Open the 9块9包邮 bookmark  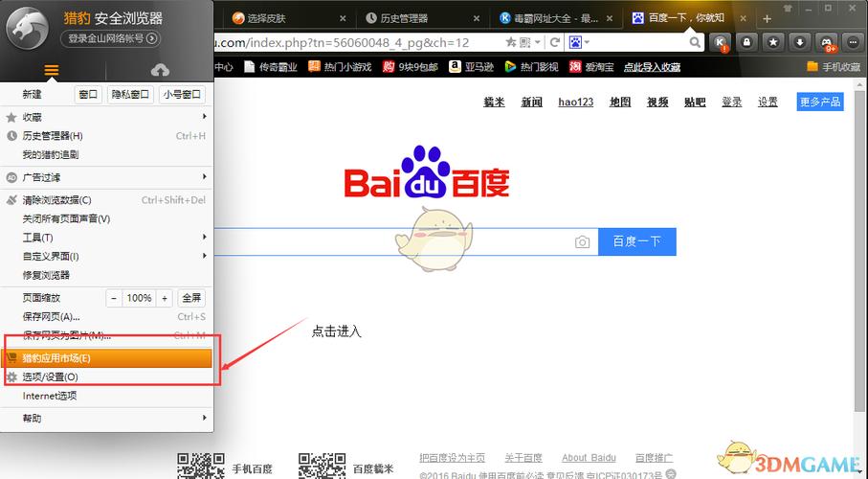click(411, 67)
